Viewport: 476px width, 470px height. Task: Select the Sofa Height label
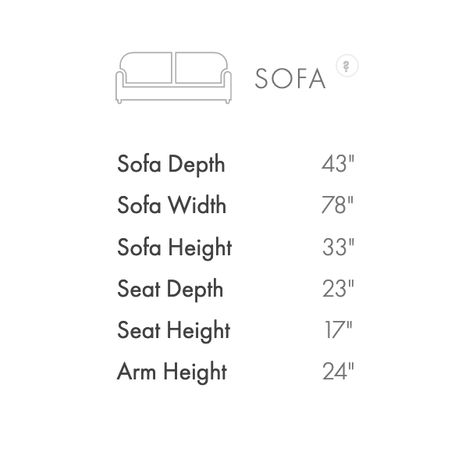(x=174, y=247)
